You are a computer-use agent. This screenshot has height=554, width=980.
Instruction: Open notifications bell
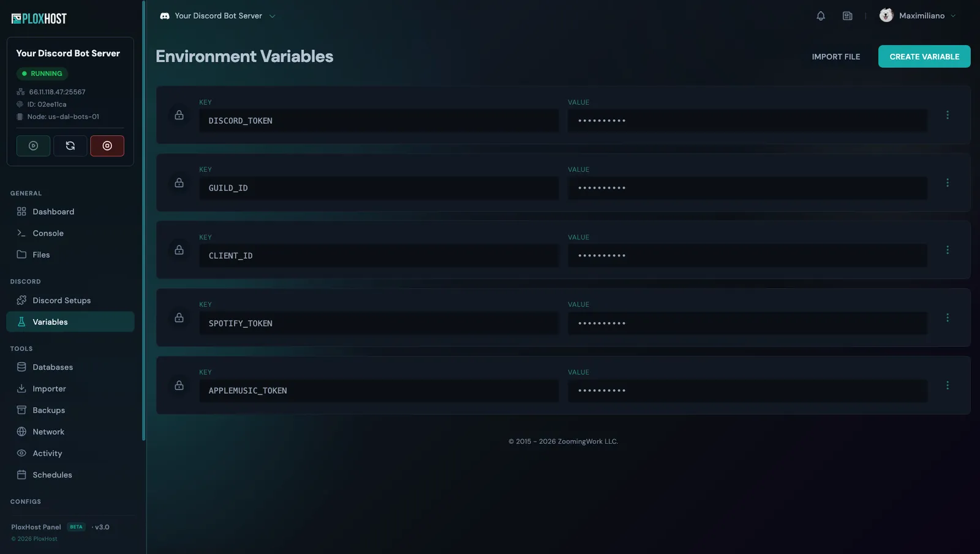(x=821, y=16)
